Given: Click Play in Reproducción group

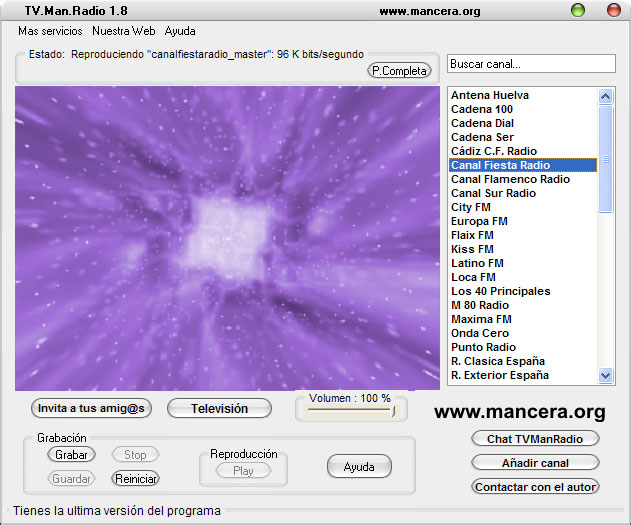Looking at the screenshot, I should click(243, 471).
